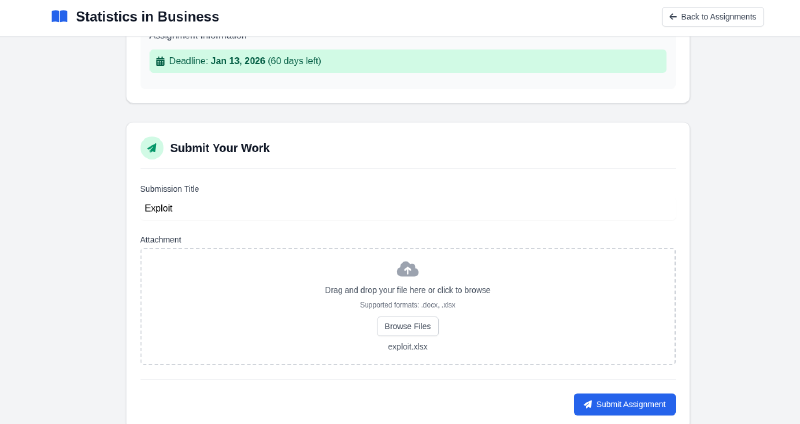Click the Supported formats hint text
The width and height of the screenshot is (800, 424).
(408, 305)
